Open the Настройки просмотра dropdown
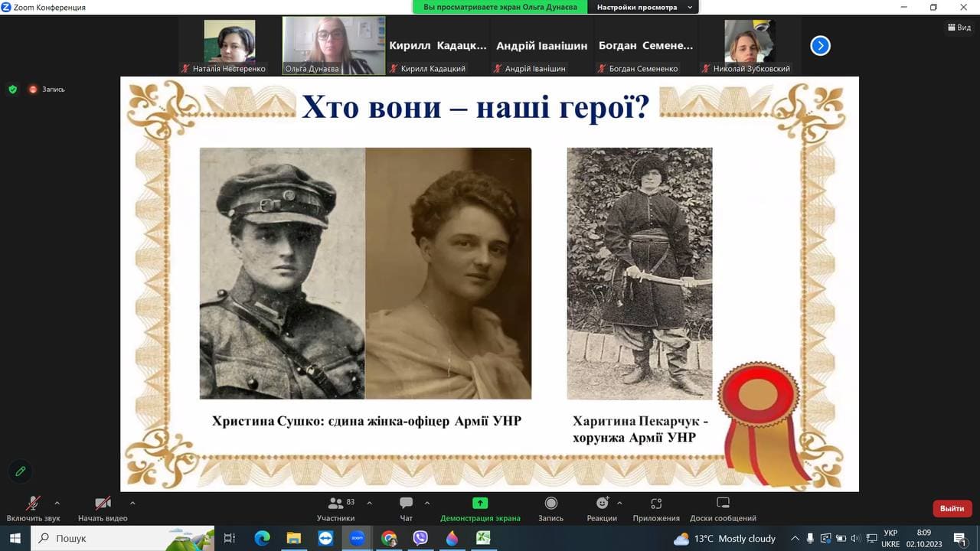Viewport: 980px width, 551px height. click(x=643, y=7)
